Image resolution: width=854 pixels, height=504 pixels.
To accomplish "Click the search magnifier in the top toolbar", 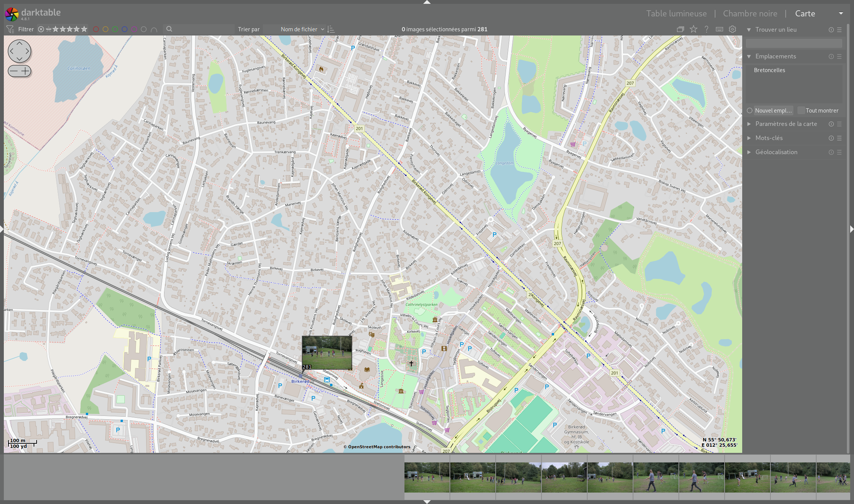I will tap(169, 29).
